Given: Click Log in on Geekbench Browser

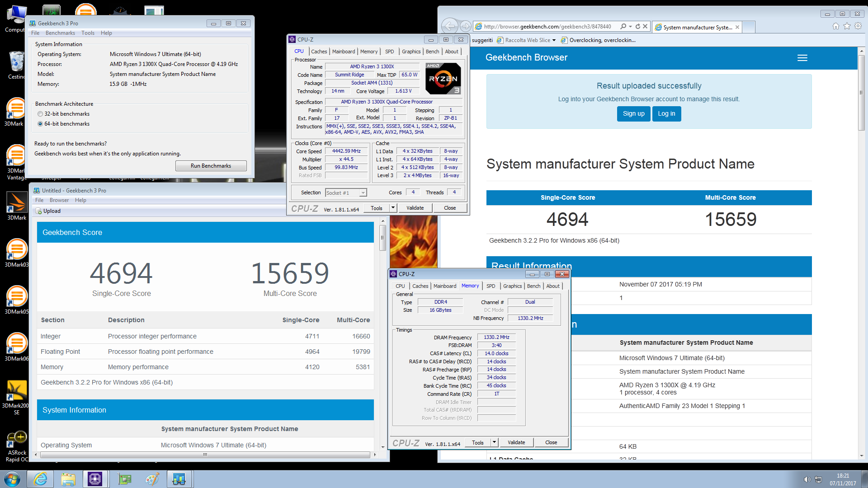Looking at the screenshot, I should (x=666, y=114).
